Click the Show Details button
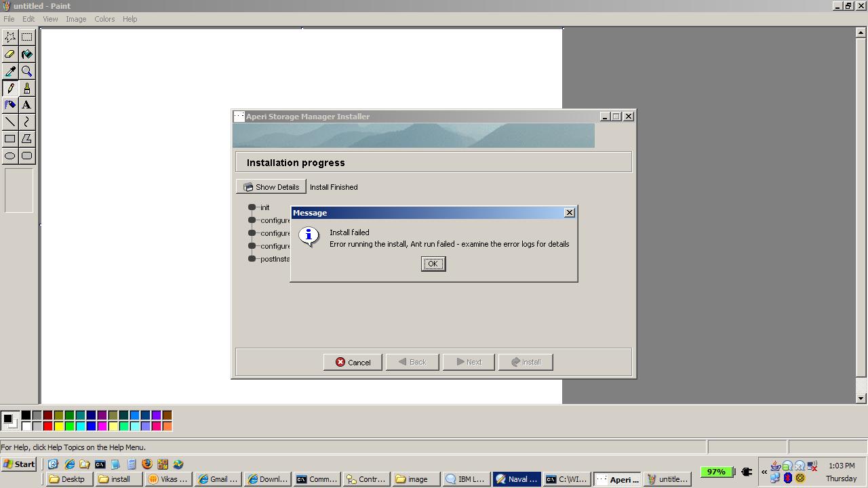The height and width of the screenshot is (488, 868). coord(271,187)
